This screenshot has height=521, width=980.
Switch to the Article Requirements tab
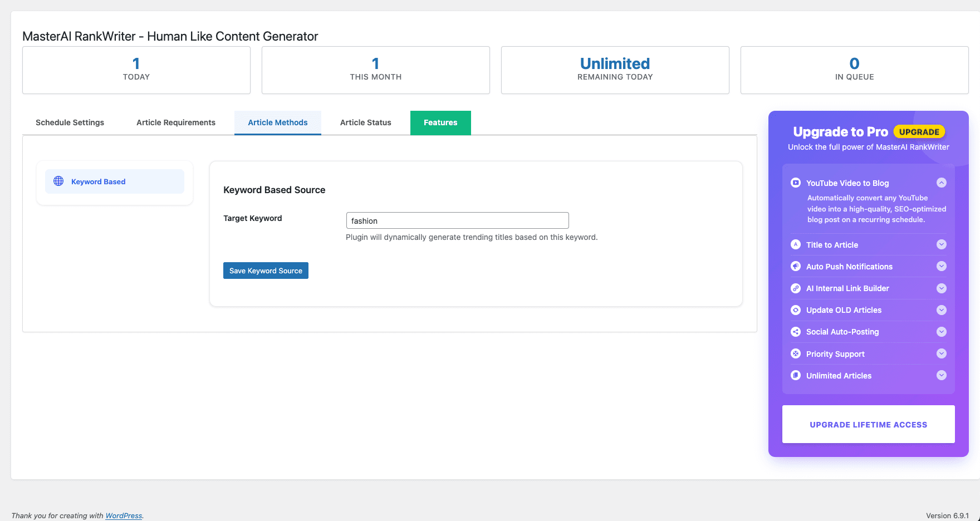tap(175, 122)
